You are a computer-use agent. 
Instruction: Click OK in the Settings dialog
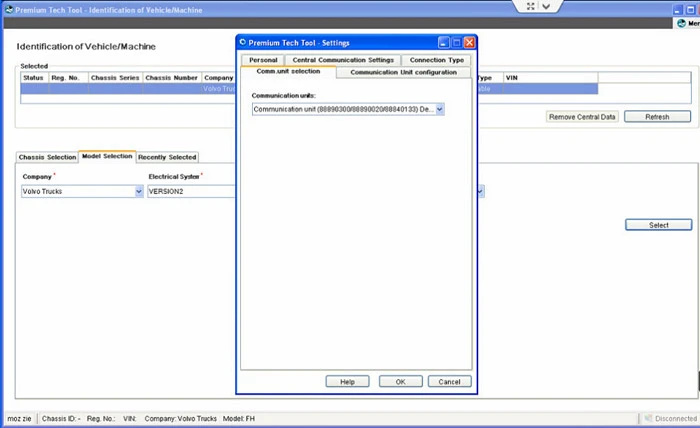400,382
